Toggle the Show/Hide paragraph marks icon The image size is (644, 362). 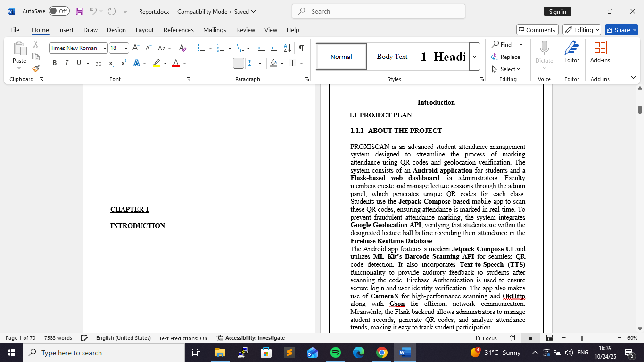click(301, 48)
